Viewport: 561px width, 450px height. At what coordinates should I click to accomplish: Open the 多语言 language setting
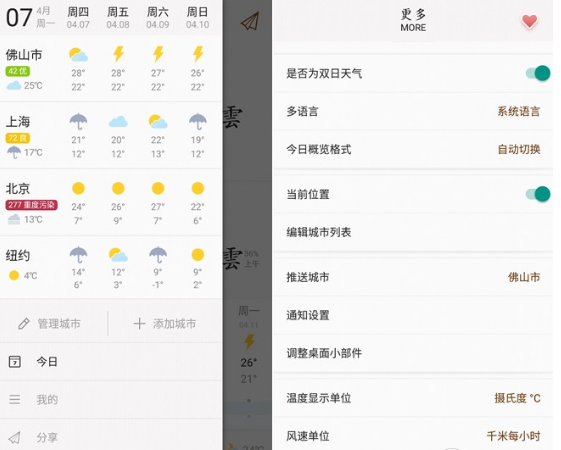click(413, 111)
